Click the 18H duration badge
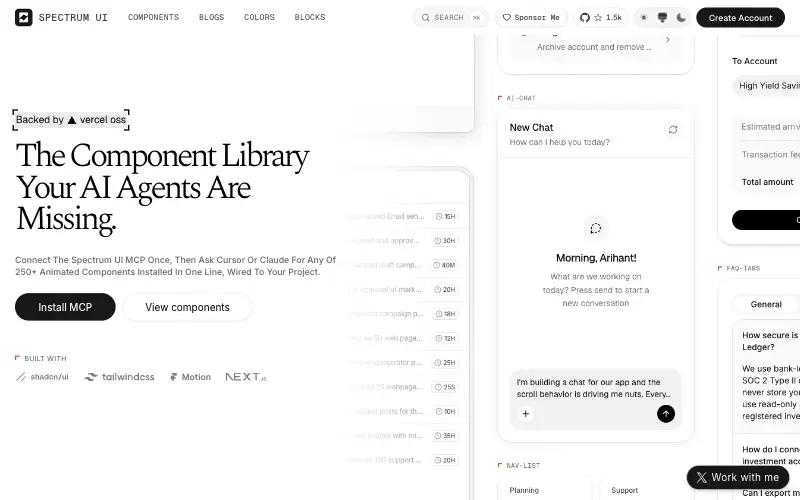This screenshot has height=500, width=800. click(445, 314)
